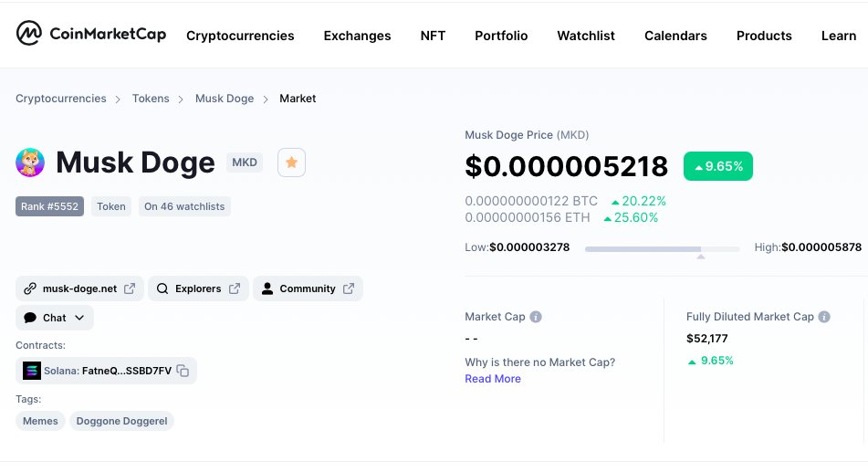Viewport: 868px width, 472px height.
Task: Click the $52,177 fully diluted value
Action: click(707, 339)
